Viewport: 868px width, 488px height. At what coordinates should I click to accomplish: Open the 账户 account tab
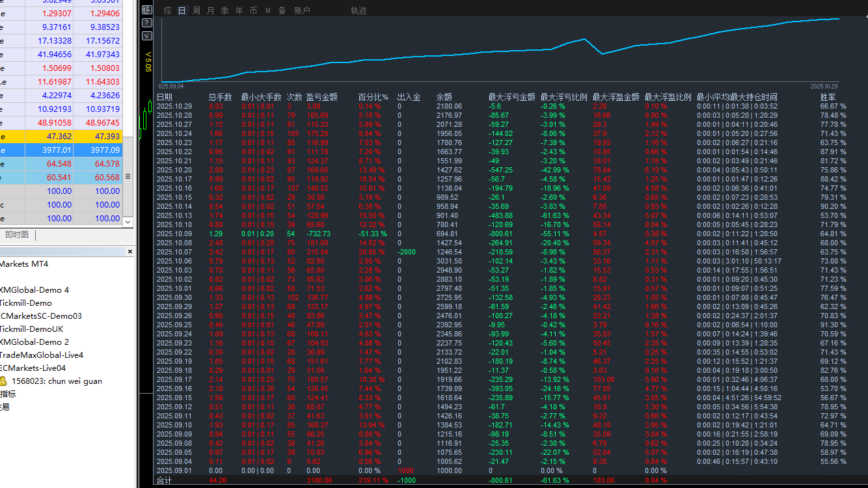click(x=302, y=10)
